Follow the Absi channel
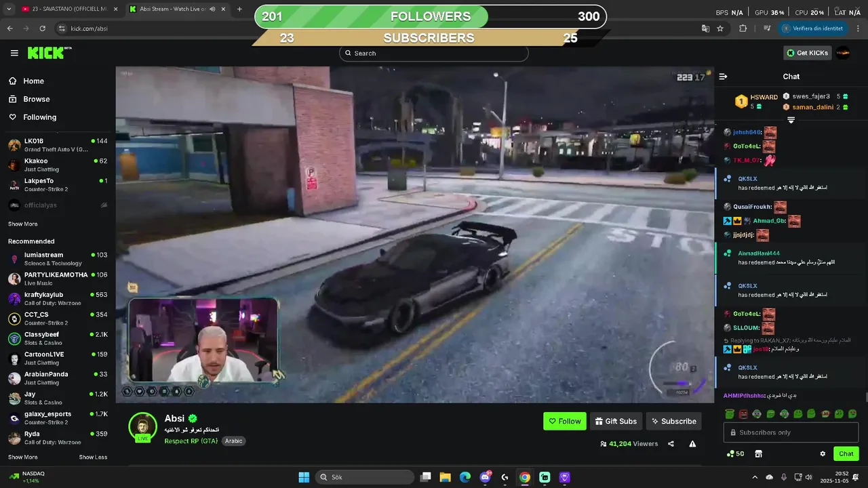This screenshot has width=868, height=488. click(x=565, y=421)
